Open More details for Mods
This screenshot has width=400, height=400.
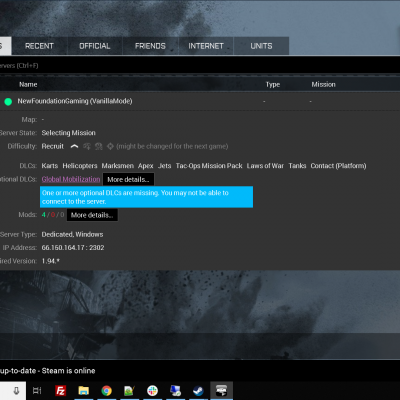pyautogui.click(x=92, y=215)
